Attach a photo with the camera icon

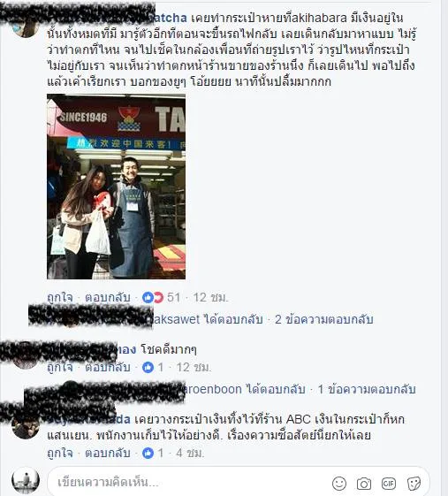click(x=364, y=484)
